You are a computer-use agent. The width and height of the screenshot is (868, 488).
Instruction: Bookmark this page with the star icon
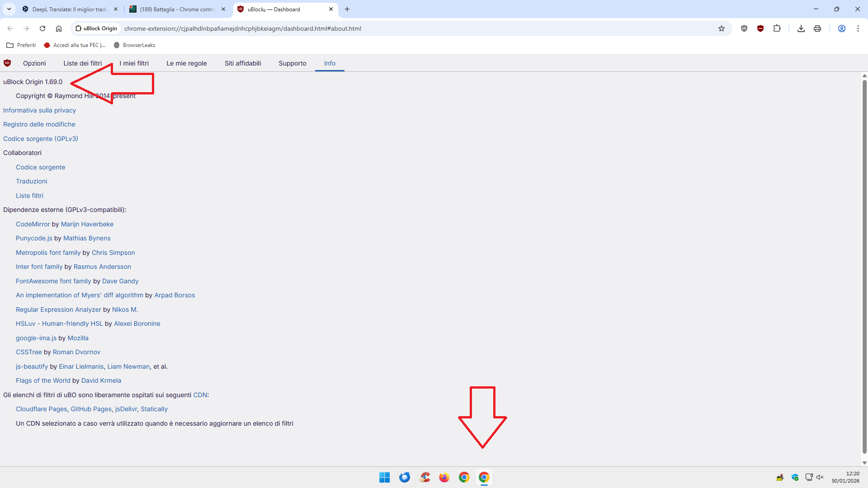(x=722, y=28)
